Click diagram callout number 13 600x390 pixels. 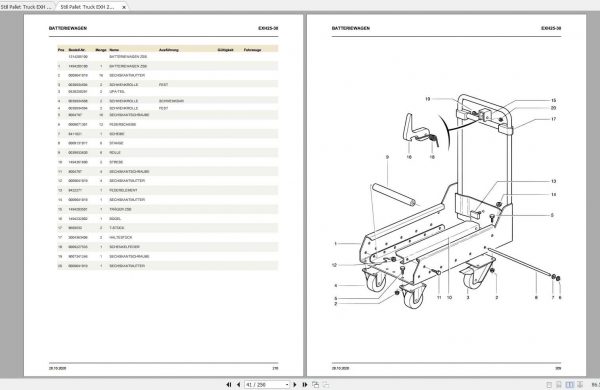tap(553, 181)
